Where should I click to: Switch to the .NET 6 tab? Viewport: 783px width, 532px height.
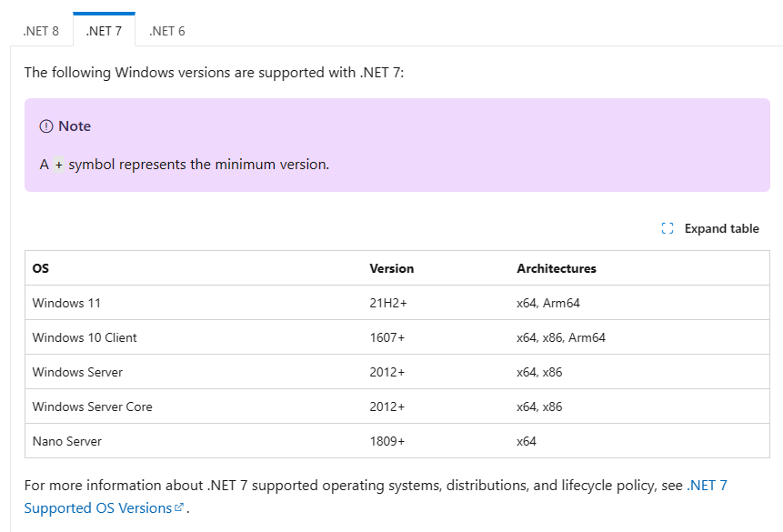point(166,30)
